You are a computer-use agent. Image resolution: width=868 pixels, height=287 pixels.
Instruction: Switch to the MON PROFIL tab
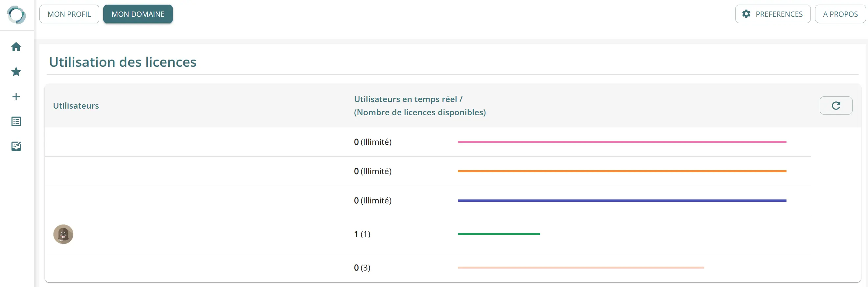(x=69, y=14)
